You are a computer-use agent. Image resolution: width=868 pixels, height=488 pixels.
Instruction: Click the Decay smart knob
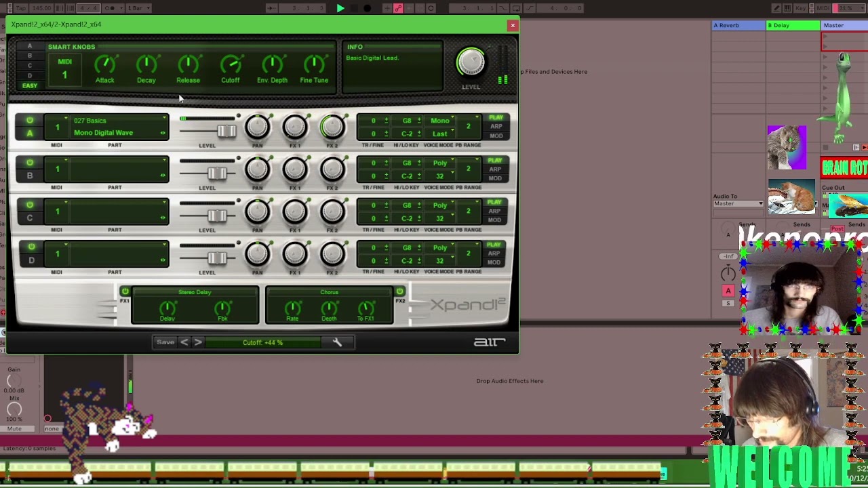(146, 65)
